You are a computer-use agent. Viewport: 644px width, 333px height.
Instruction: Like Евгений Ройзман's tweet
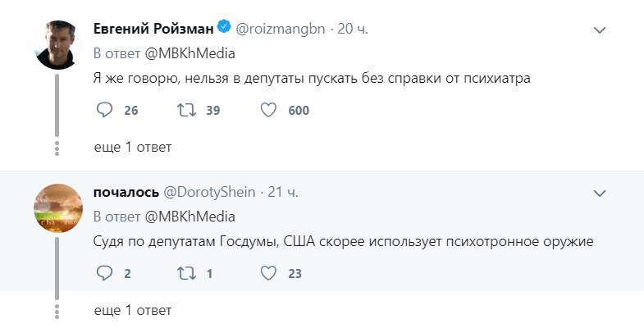click(x=268, y=110)
